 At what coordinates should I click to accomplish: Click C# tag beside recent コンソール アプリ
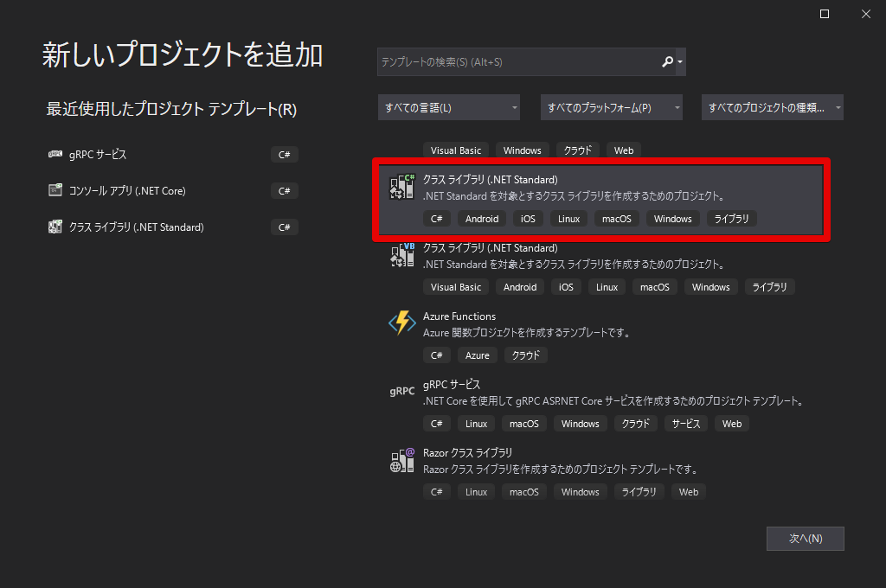pos(284,191)
